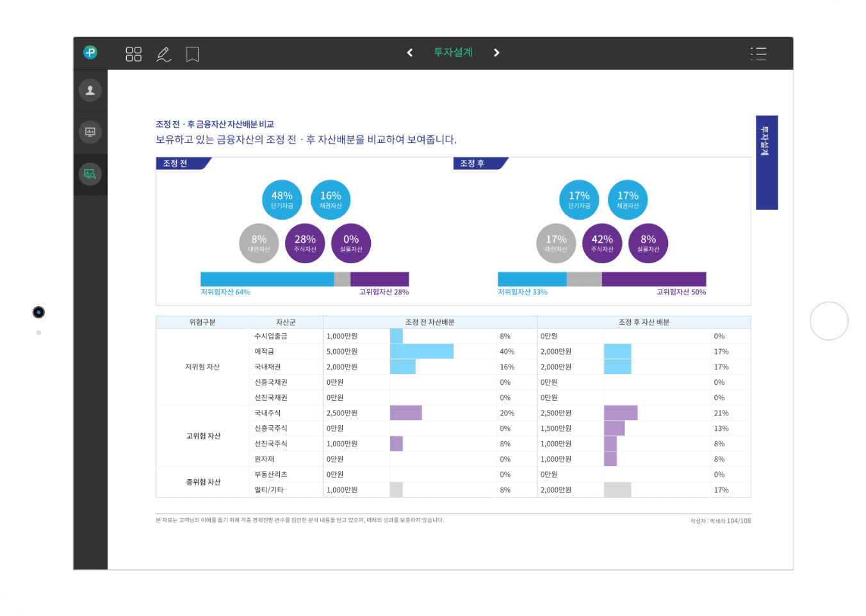
Task: Click the 저위험자산 33% label
Action: (x=523, y=292)
